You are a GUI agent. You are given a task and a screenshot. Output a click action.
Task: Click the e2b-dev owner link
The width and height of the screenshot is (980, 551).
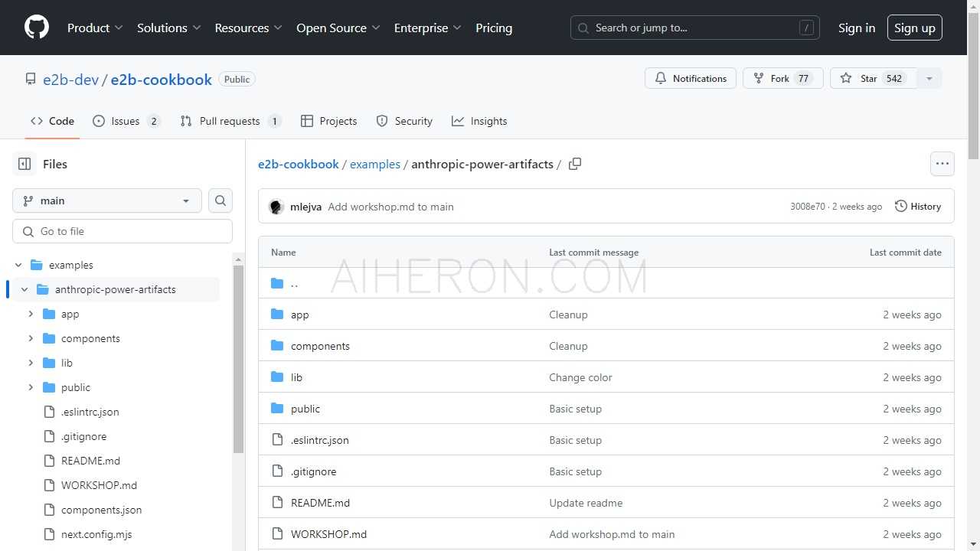click(71, 80)
